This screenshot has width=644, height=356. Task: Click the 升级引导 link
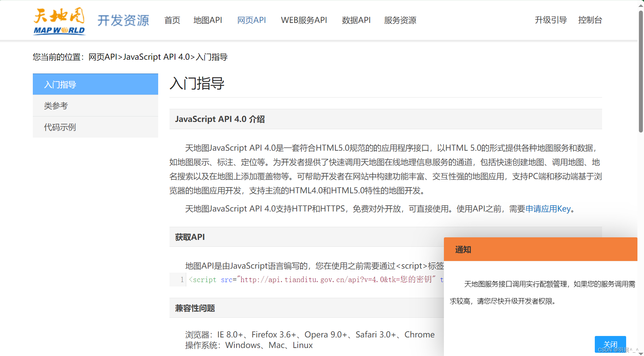(x=551, y=20)
